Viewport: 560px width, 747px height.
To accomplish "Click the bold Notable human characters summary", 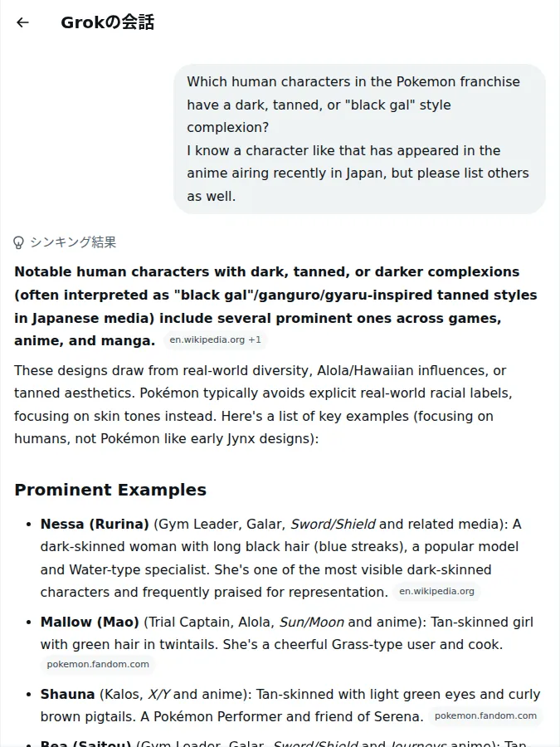I will pos(275,306).
